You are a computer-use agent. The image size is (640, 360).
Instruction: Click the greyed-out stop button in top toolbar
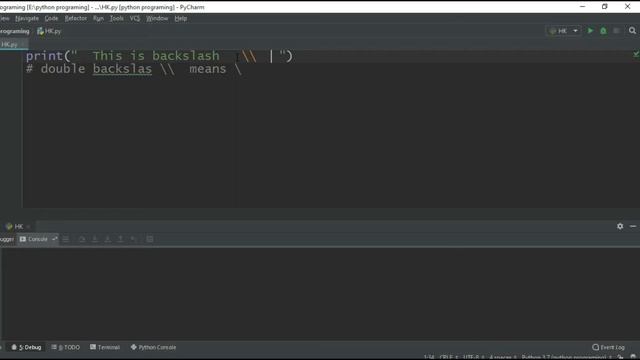click(617, 31)
